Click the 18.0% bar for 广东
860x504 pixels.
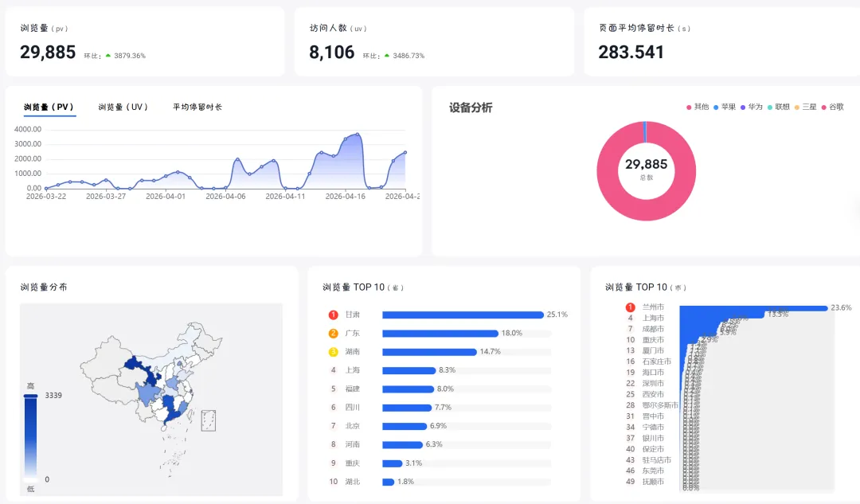pyautogui.click(x=440, y=334)
